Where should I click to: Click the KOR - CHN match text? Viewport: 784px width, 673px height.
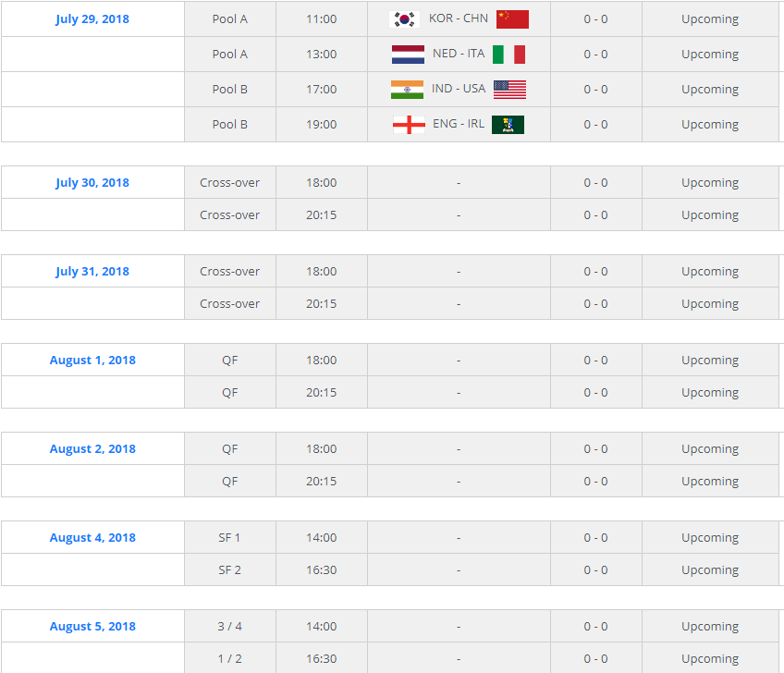[459, 18]
